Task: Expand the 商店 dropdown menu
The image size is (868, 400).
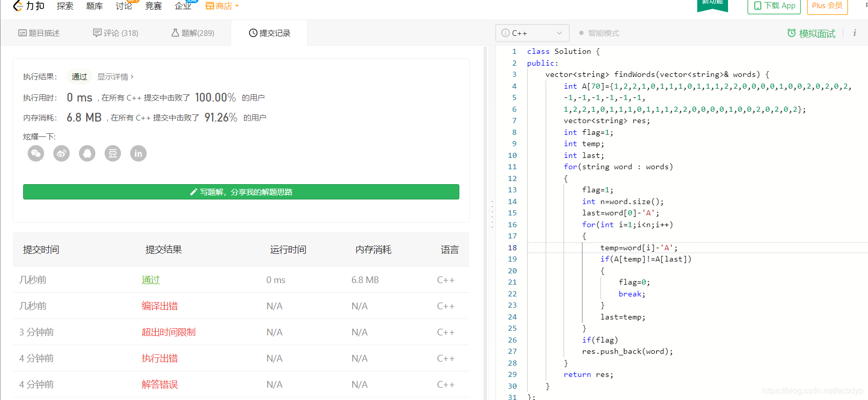Action: point(223,6)
